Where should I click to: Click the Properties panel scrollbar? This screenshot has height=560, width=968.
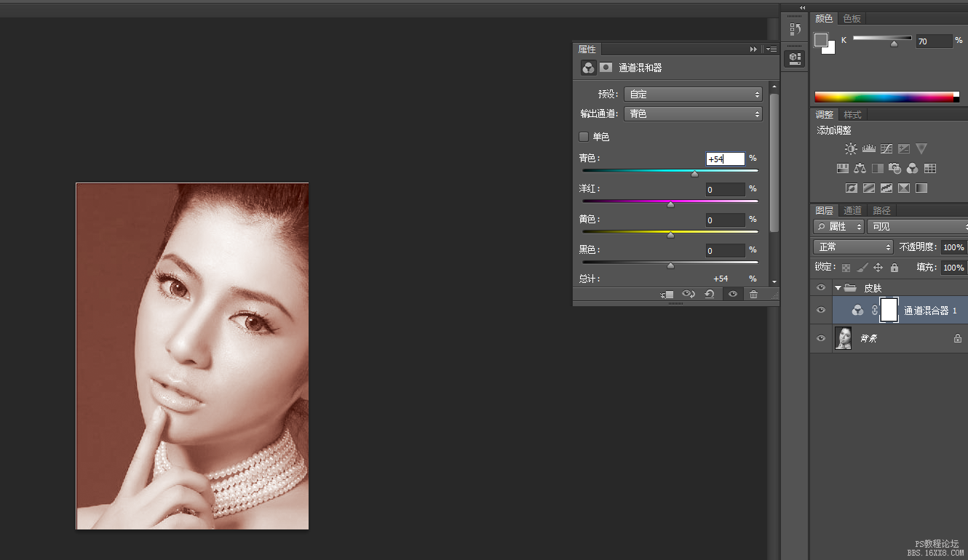774,163
